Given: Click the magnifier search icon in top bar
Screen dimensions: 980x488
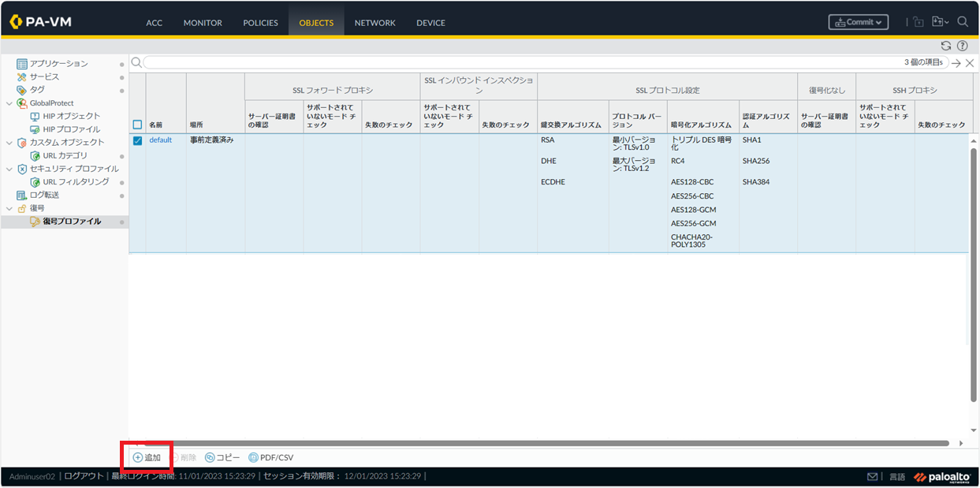Looking at the screenshot, I should (x=963, y=22).
